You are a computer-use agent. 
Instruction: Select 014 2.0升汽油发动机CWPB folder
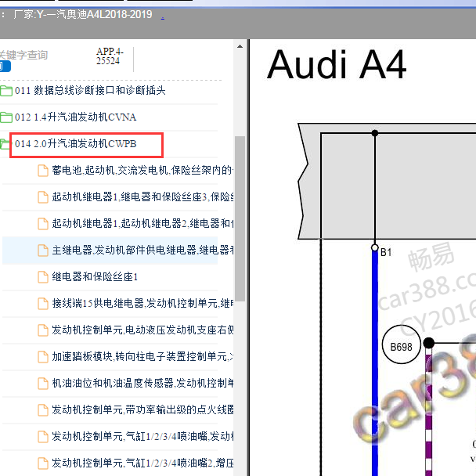(76, 144)
